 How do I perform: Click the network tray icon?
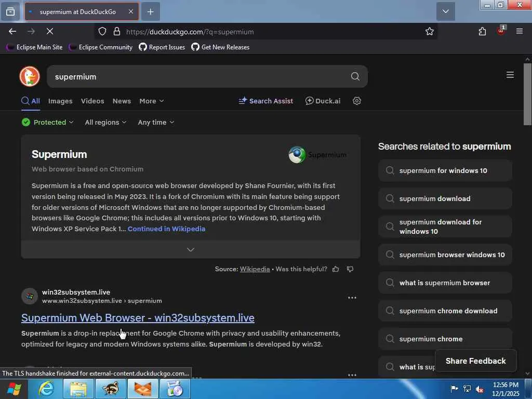click(x=467, y=389)
